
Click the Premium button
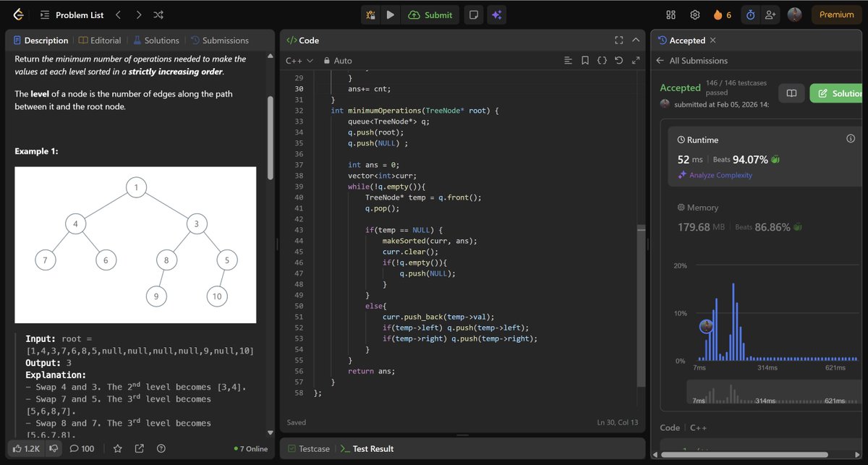(x=836, y=14)
